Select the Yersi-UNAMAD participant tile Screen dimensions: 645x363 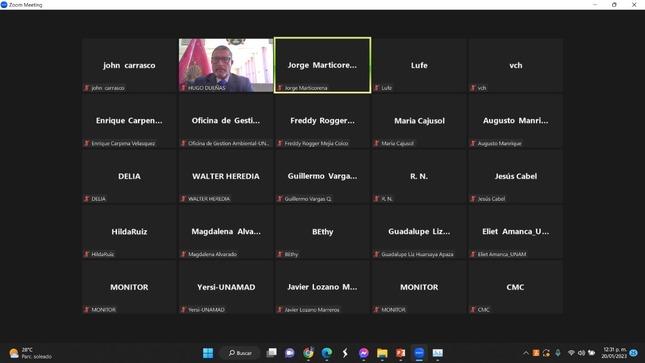(x=226, y=287)
